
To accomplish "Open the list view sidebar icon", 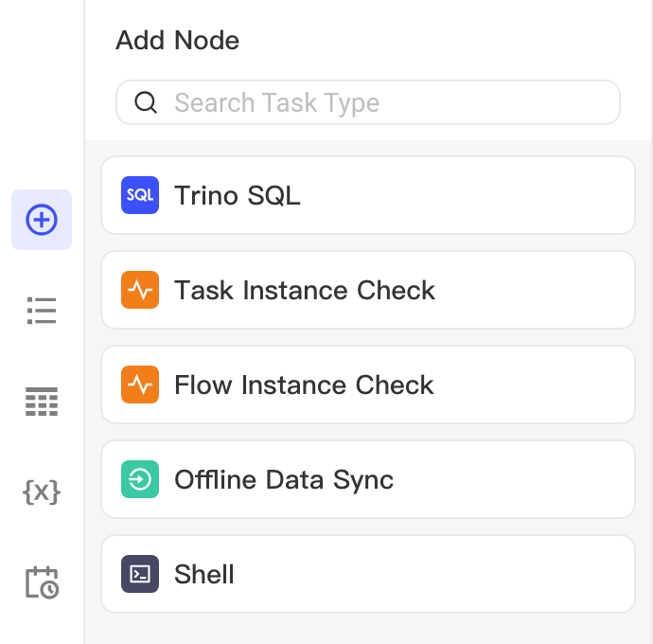I will 42,311.
